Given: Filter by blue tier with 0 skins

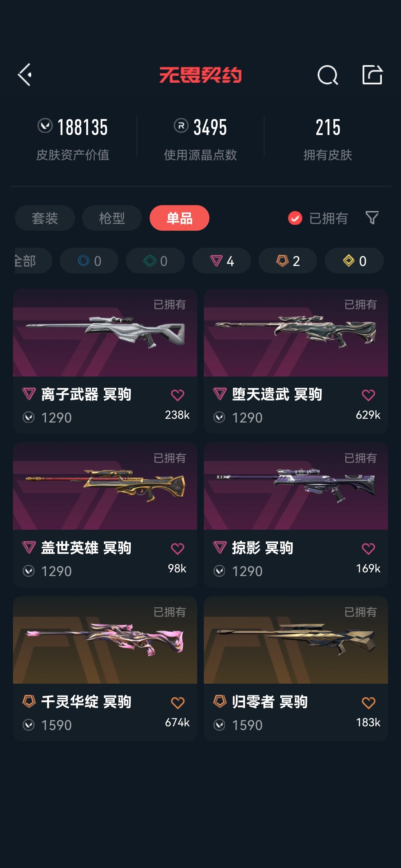Looking at the screenshot, I should click(89, 261).
